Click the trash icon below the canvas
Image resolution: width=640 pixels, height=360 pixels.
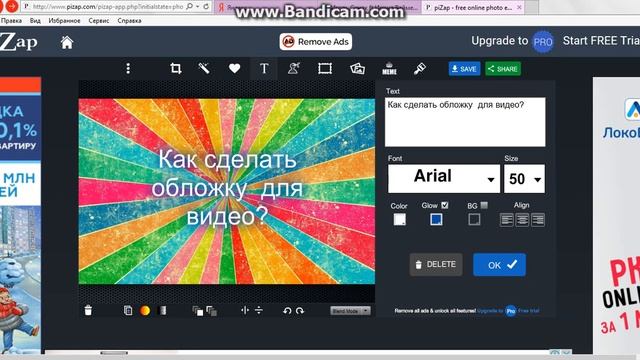[88, 311]
